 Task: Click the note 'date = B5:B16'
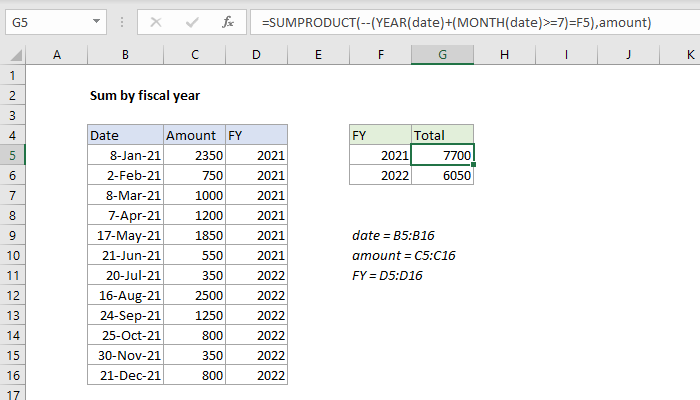pyautogui.click(x=393, y=235)
